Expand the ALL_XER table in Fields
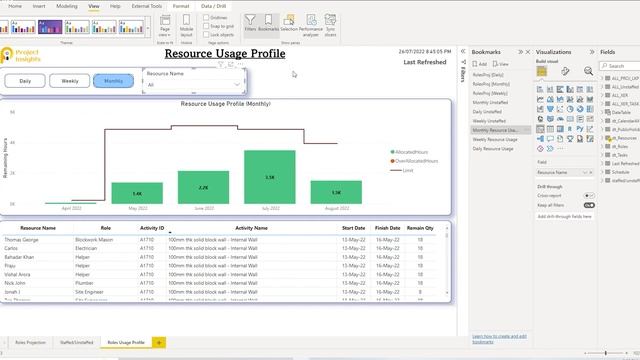The image size is (640, 360). (x=602, y=95)
